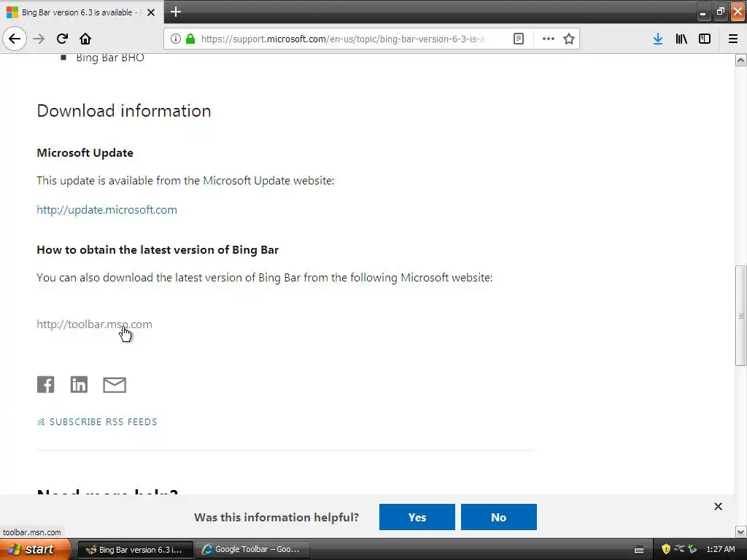Minimize the browser window

click(703, 12)
